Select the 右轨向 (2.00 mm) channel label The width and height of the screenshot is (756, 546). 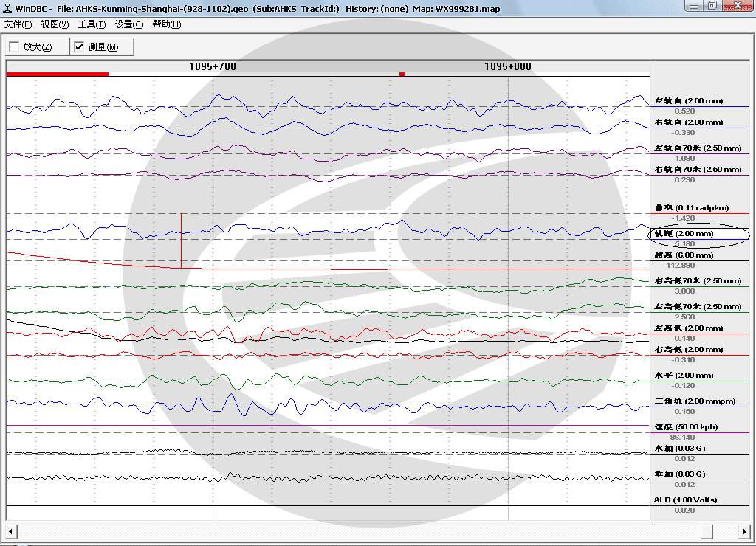[689, 122]
